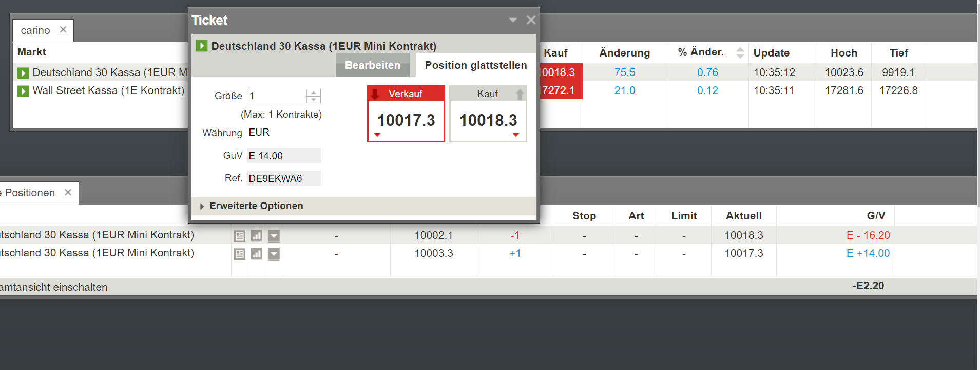Screen dimensions: 980x370
Task: Click the loss value E - 16.20
Action: (868, 235)
